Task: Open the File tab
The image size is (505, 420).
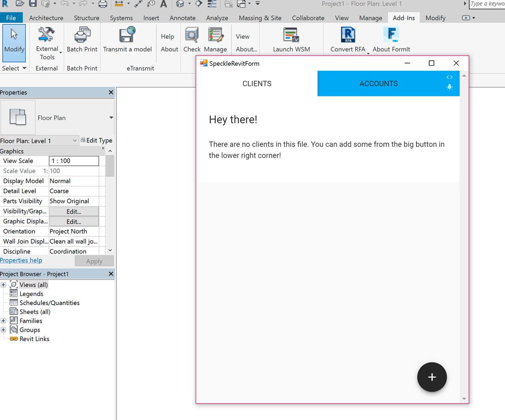Action: (11, 18)
